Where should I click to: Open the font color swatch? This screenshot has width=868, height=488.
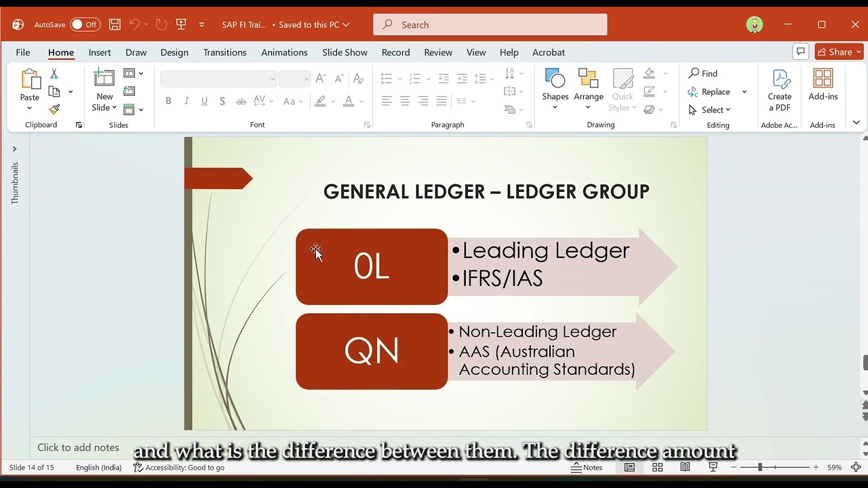(349, 101)
